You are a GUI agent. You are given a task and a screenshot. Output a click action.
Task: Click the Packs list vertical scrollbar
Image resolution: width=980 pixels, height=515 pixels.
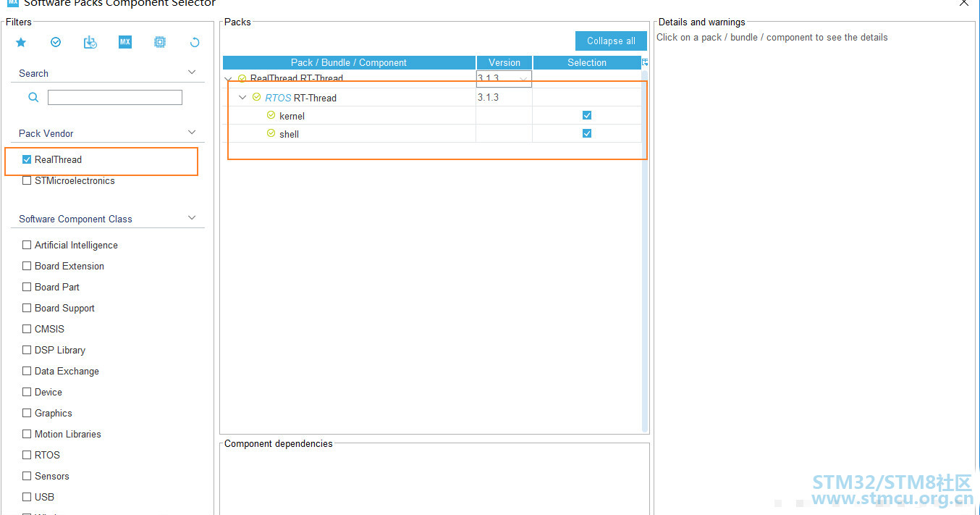(x=644, y=250)
